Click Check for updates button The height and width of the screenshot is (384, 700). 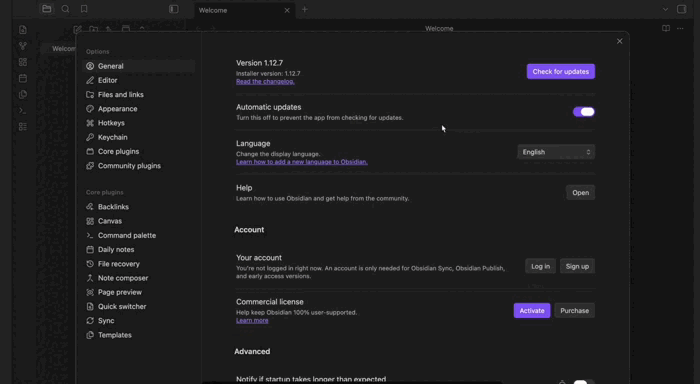pyautogui.click(x=561, y=71)
